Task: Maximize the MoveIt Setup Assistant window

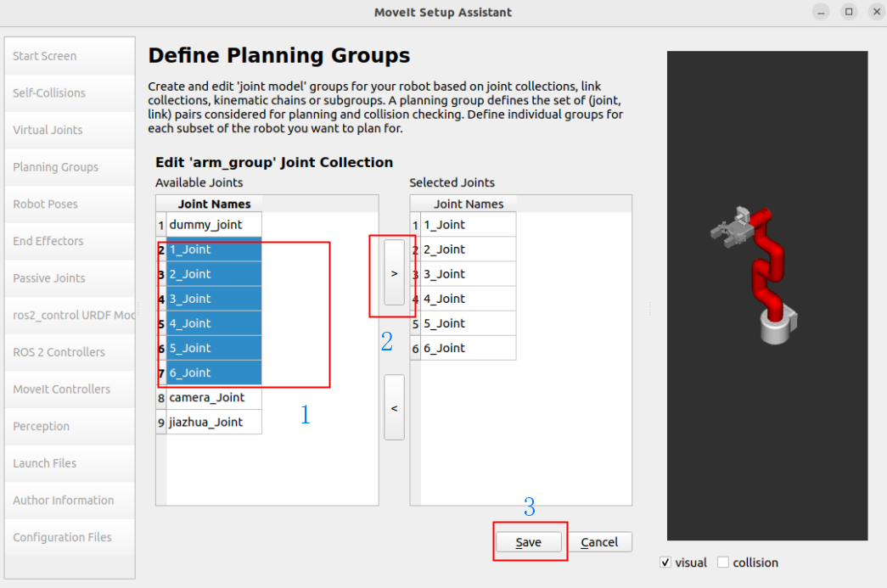Action: pos(849,12)
